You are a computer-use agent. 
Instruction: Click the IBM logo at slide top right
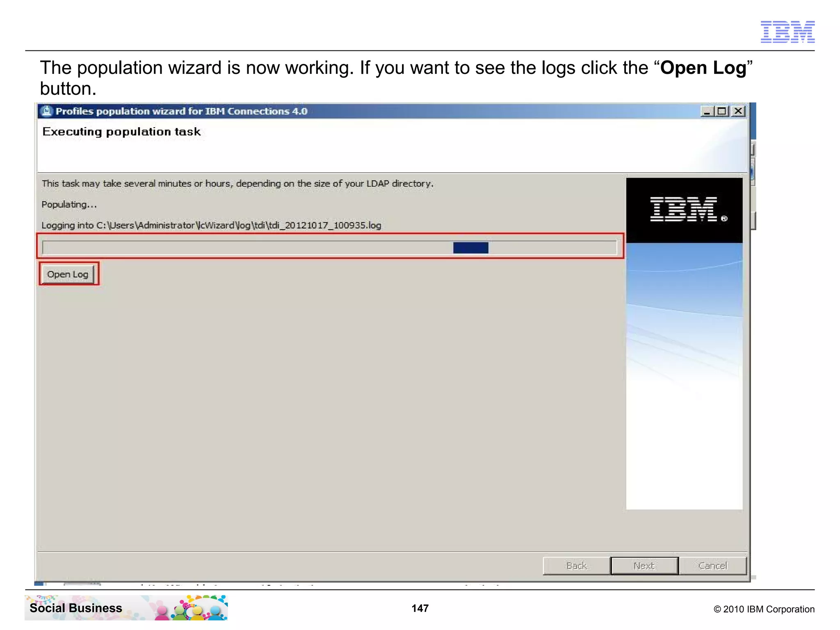[787, 32]
